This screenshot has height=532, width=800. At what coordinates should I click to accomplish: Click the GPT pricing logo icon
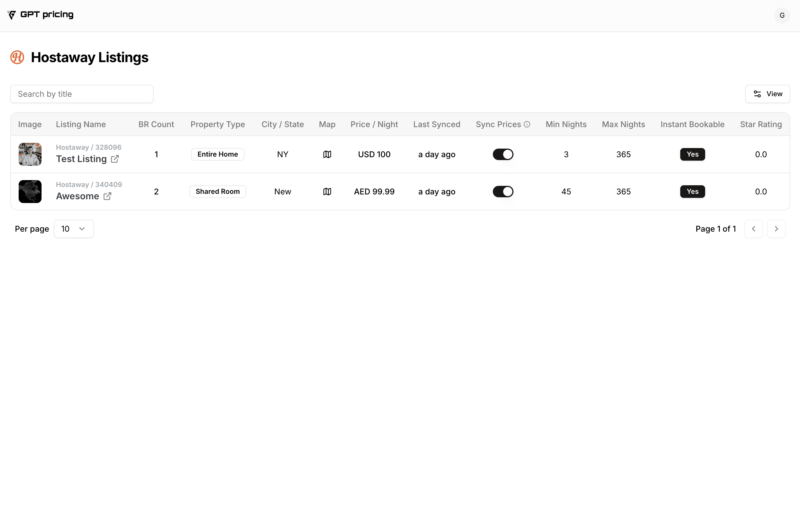(x=11, y=15)
